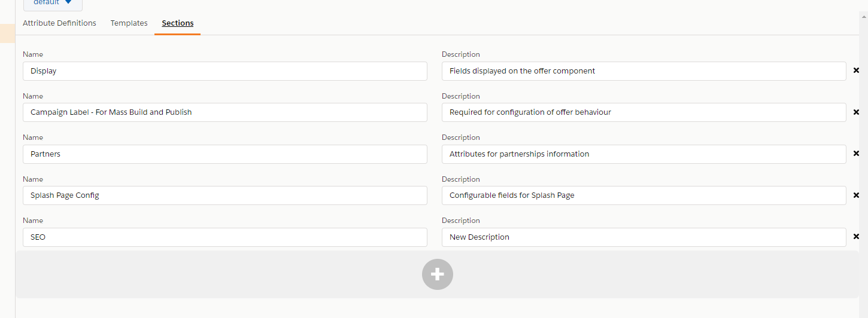Click the 'New Description' field for SEO
This screenshot has width=868, height=318.
point(644,237)
